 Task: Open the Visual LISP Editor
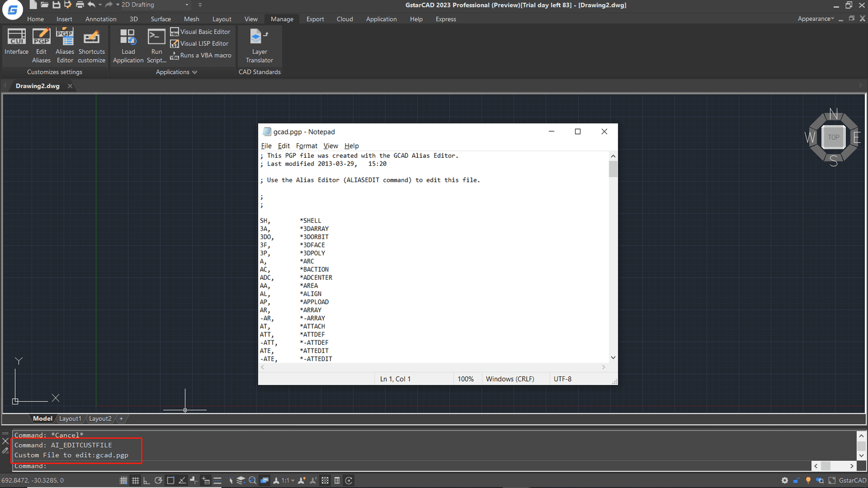pos(200,43)
